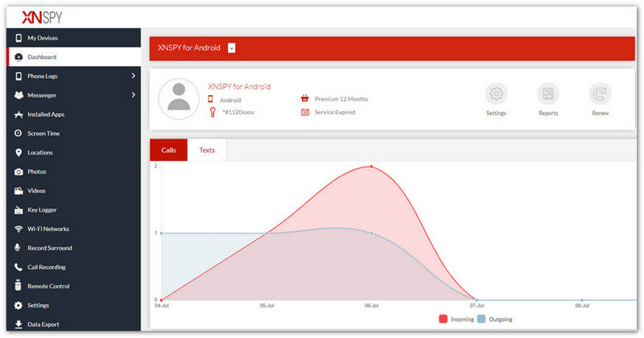Click the Screen Time clock icon
Screen dimensions: 644x338
click(x=19, y=134)
